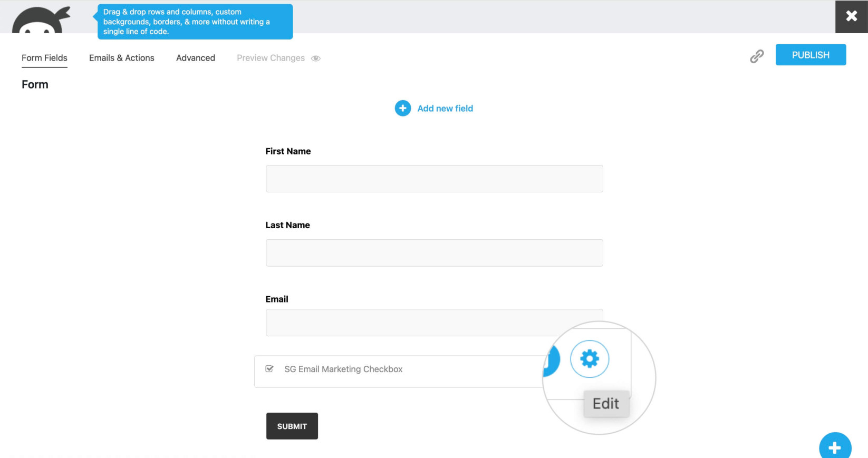
Task: Click the checkbox icon in SG Email Marketing row
Action: point(269,369)
